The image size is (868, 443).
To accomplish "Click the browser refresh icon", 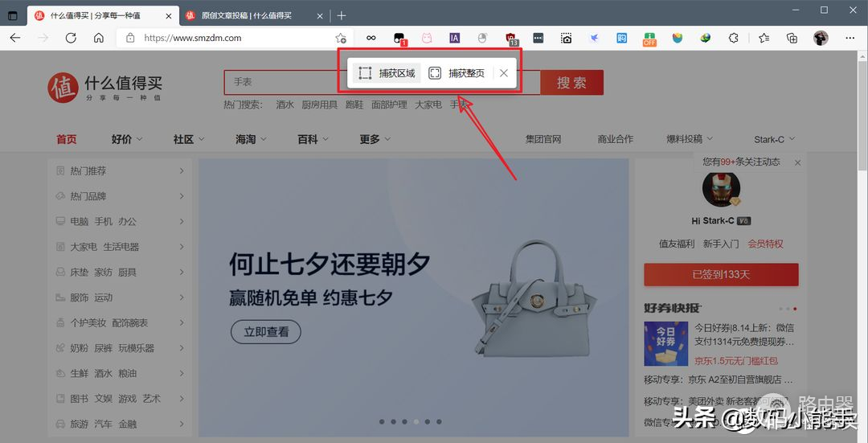I will (71, 38).
